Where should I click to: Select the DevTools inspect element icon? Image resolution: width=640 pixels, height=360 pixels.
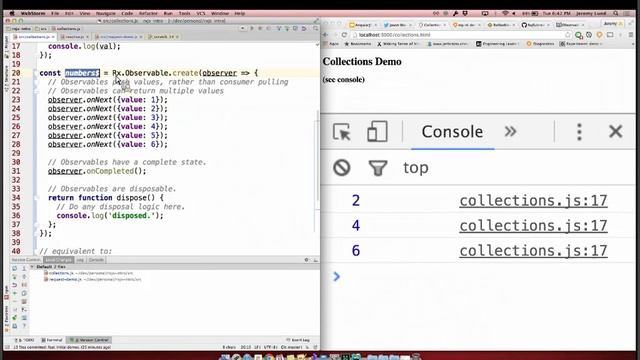[x=342, y=132]
